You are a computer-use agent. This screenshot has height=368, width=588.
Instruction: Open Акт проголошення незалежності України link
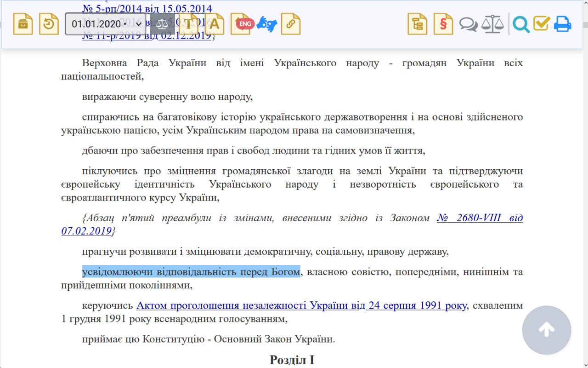coord(301,305)
